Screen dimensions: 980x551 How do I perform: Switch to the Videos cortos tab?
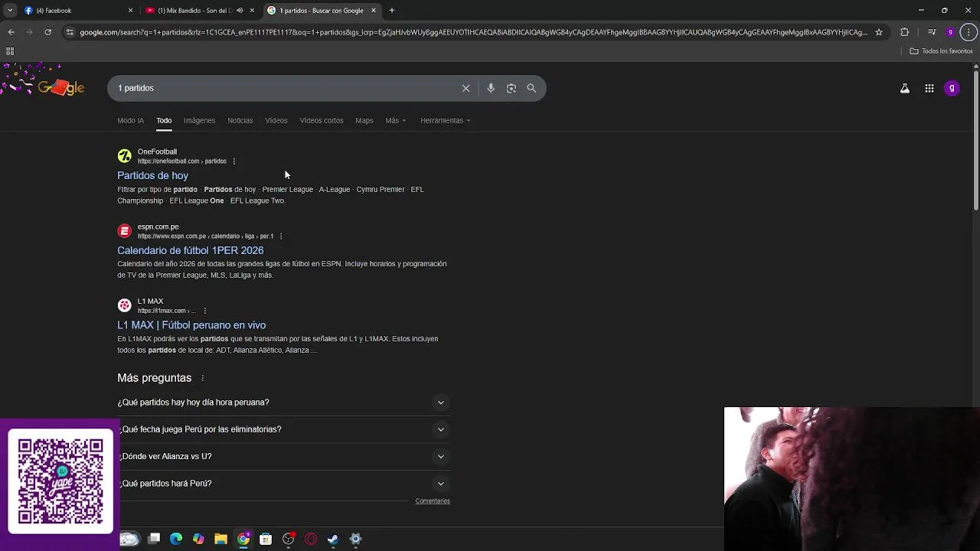pyautogui.click(x=322, y=120)
